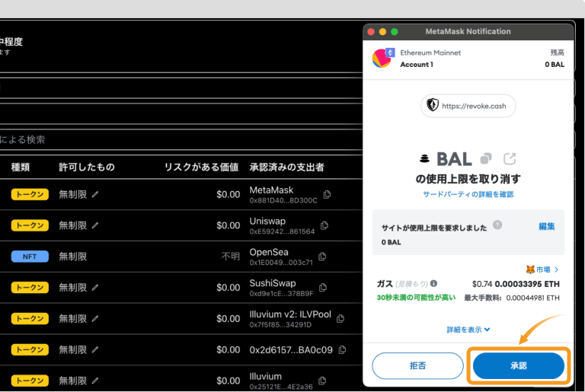Open the Uniswap spender name
Screen dimensions: 585x392
pos(267,221)
